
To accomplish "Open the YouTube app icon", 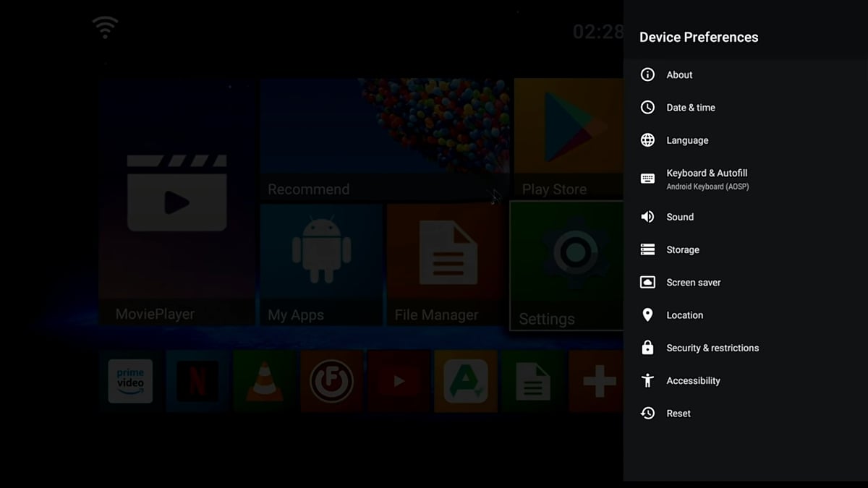I will (399, 380).
